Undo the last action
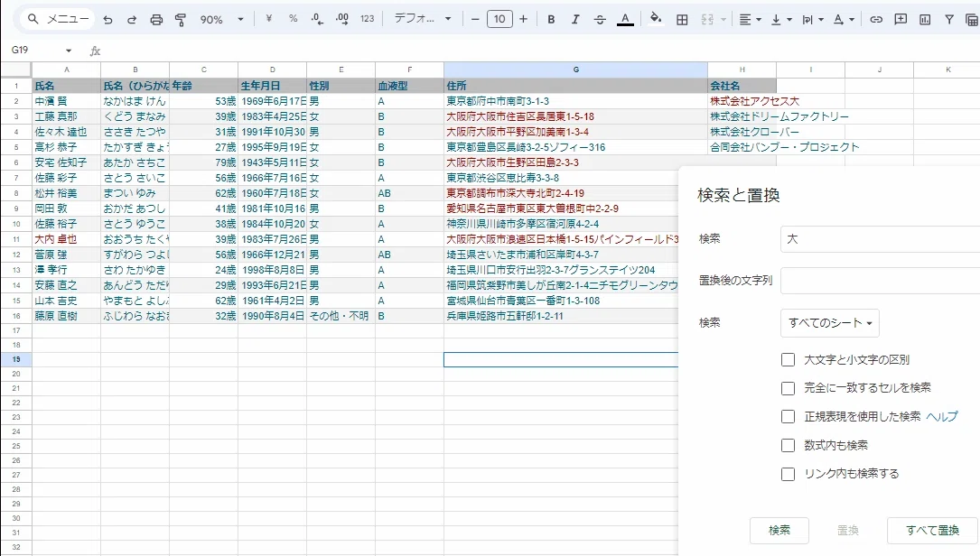This screenshot has height=556, width=980. pyautogui.click(x=107, y=19)
